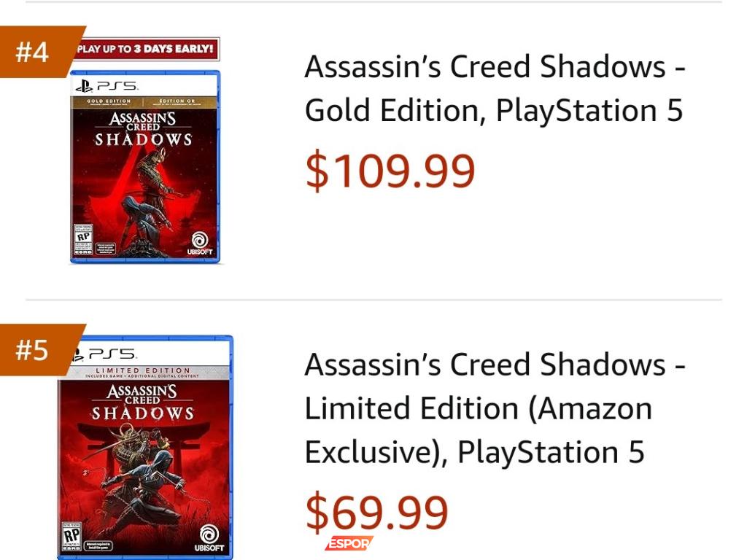Click Ubisoft logo on Limited Edition cover
Image resolution: width=747 pixels, height=560 pixels.
[209, 538]
